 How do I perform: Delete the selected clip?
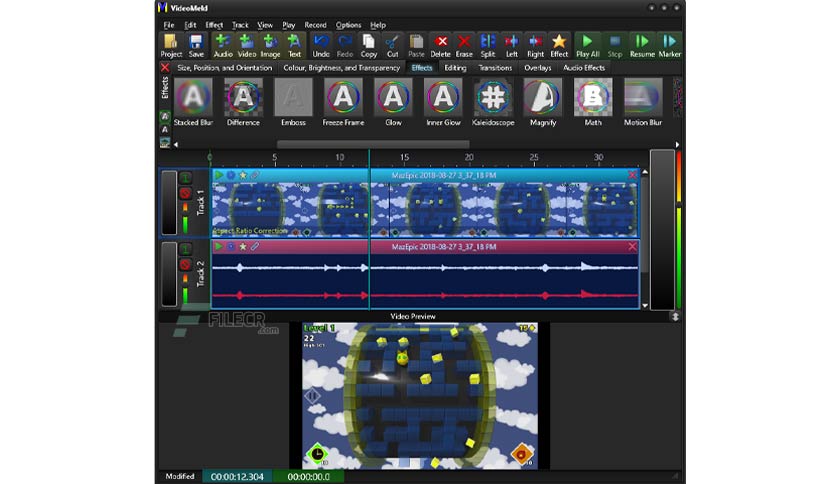coord(440,45)
